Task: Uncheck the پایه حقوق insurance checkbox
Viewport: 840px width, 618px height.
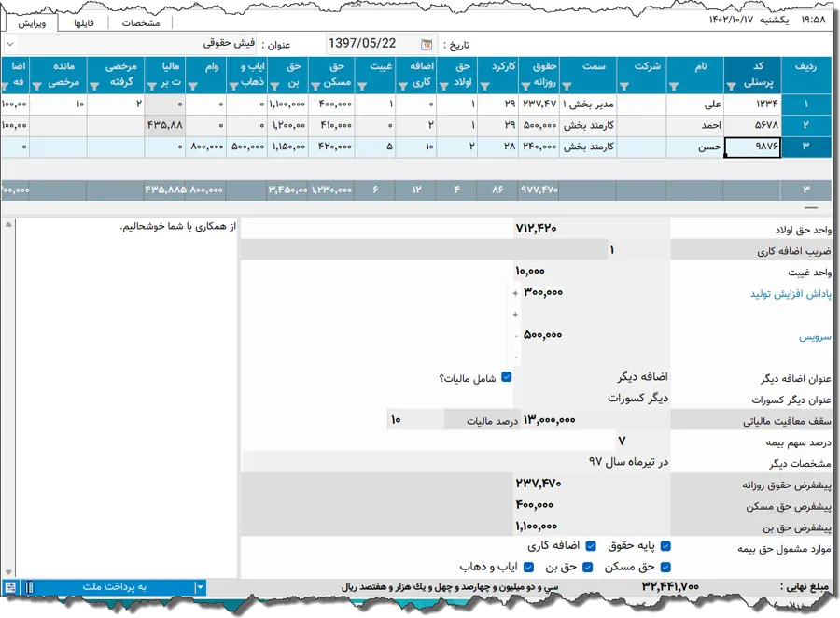Action: point(665,545)
